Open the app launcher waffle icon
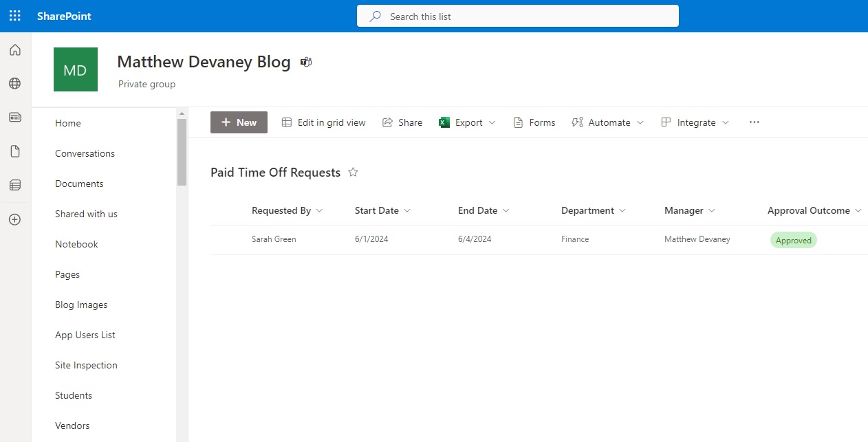Screen dimensions: 868x442 pyautogui.click(x=14, y=16)
